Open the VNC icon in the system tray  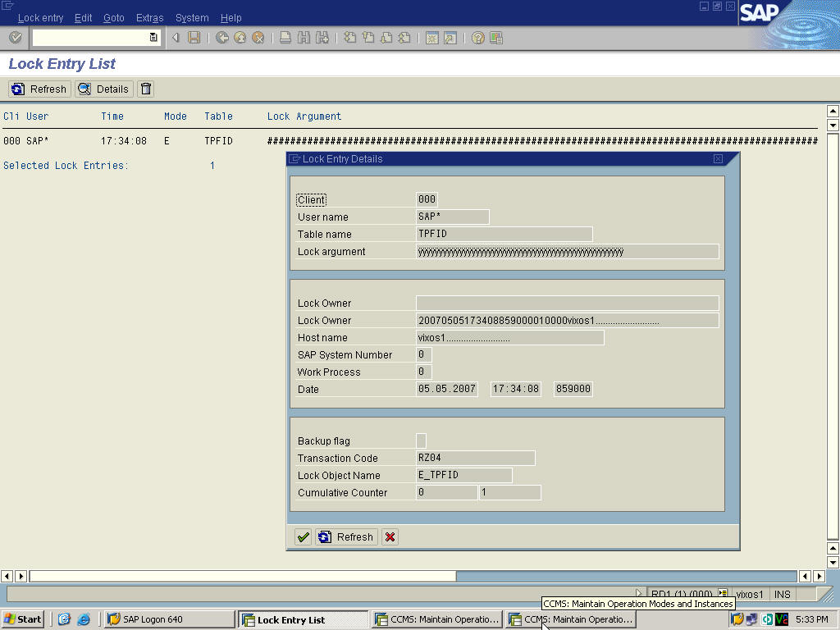coord(782,619)
